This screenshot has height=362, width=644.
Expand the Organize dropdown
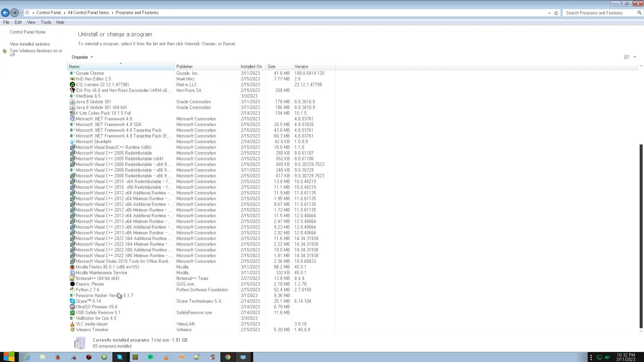[82, 57]
